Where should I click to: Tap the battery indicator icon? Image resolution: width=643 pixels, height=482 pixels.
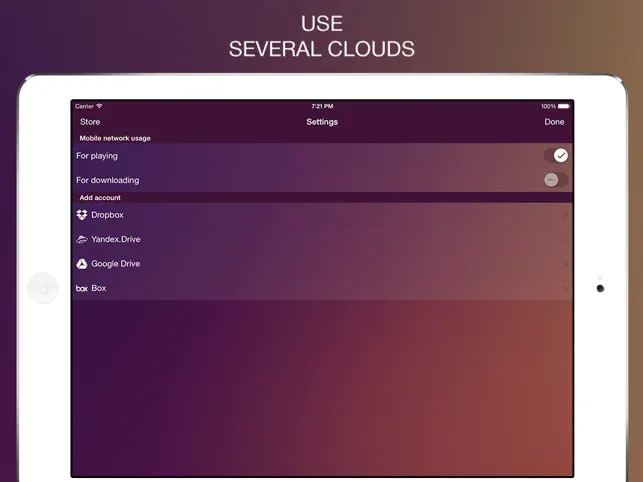(564, 106)
